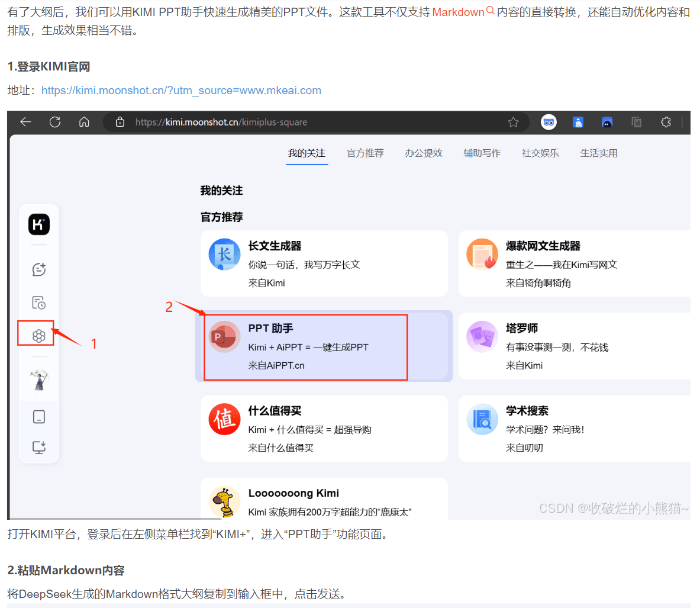The width and height of the screenshot is (700, 608).
Task: Open the collections icon in toolbar
Action: pyautogui.click(x=637, y=122)
